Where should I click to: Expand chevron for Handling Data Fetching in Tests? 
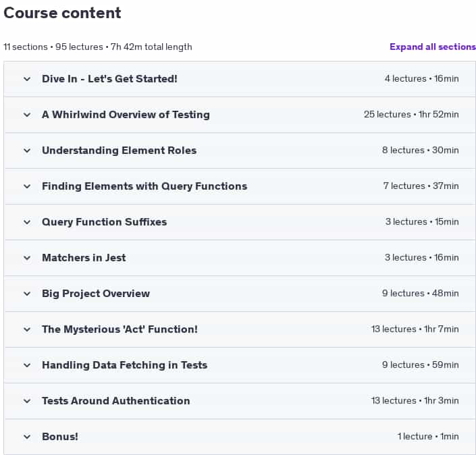coord(27,365)
